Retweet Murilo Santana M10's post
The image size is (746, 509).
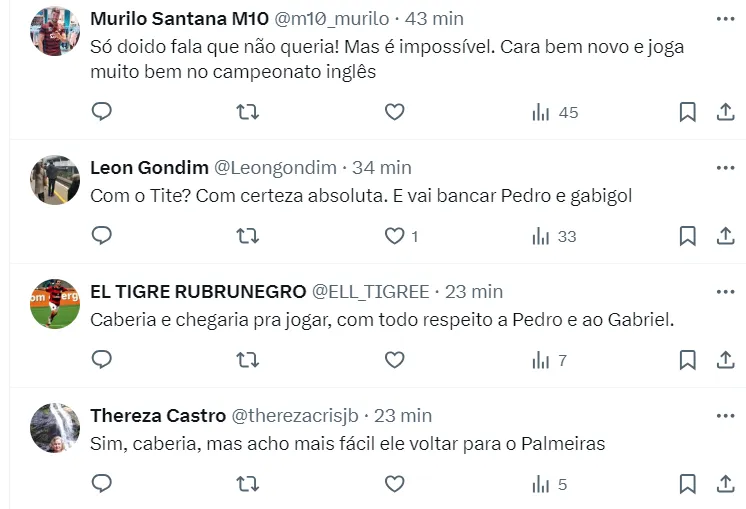point(247,112)
